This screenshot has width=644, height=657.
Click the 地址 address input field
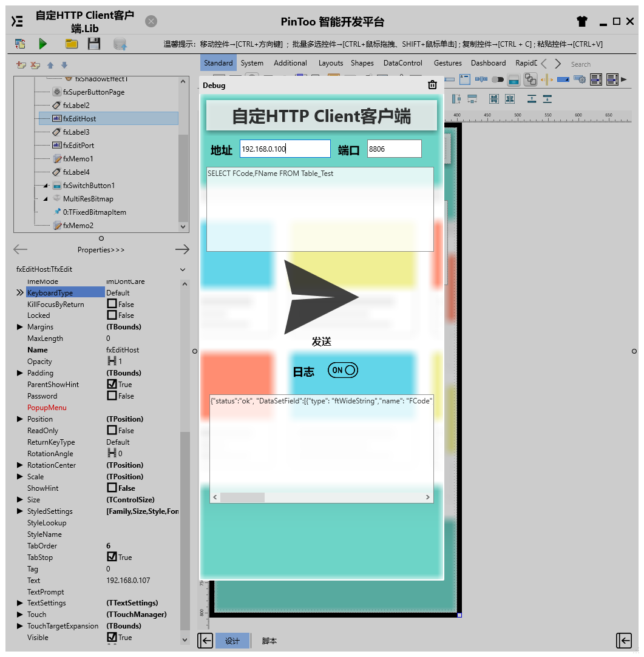pyautogui.click(x=285, y=149)
